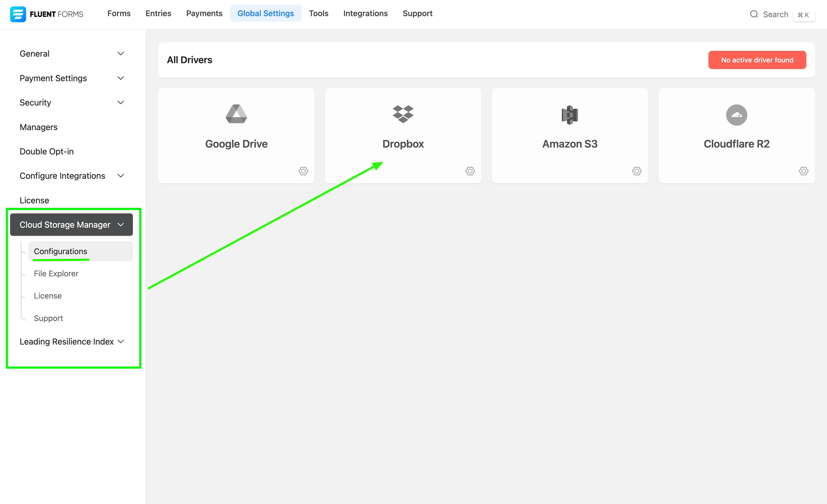The image size is (827, 504).
Task: Open the search magnifier icon
Action: click(754, 14)
